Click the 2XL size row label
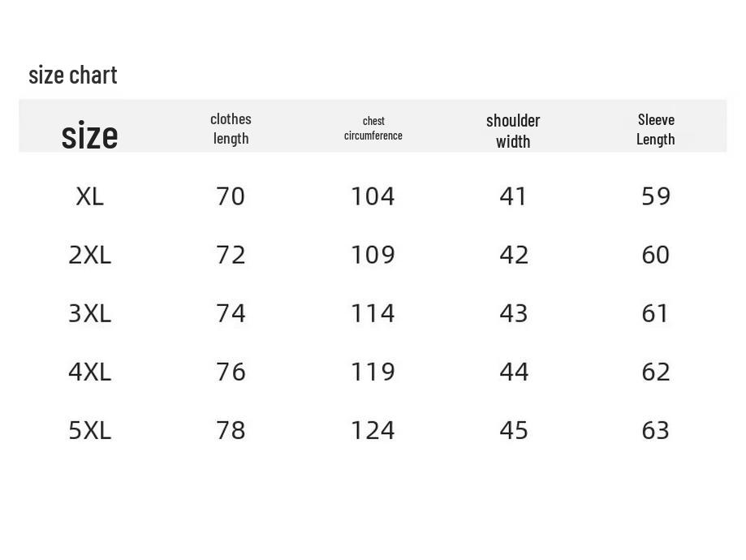The height and width of the screenshot is (560, 746). tap(89, 255)
